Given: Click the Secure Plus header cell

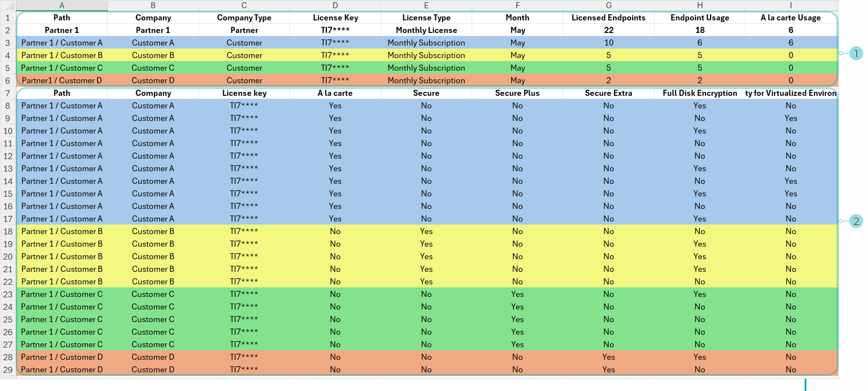Looking at the screenshot, I should click(517, 93).
